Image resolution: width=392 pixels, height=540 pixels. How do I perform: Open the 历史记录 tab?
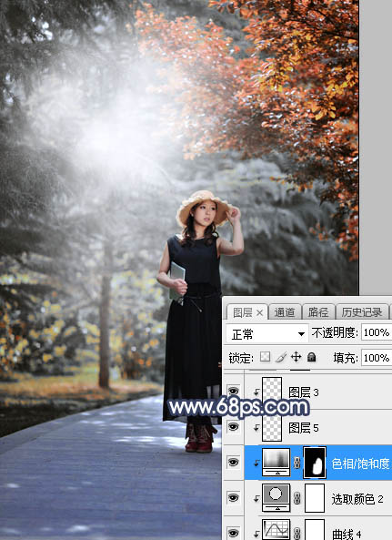click(362, 312)
